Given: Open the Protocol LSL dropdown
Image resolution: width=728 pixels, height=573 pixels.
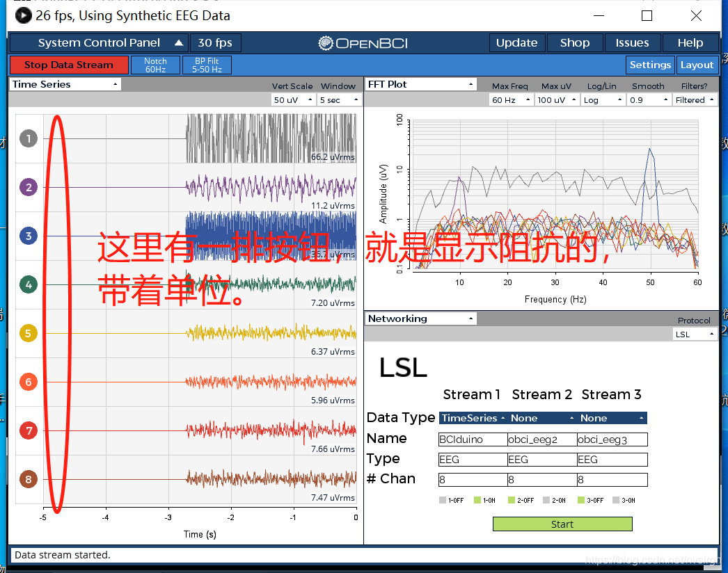Looking at the screenshot, I should pos(695,334).
